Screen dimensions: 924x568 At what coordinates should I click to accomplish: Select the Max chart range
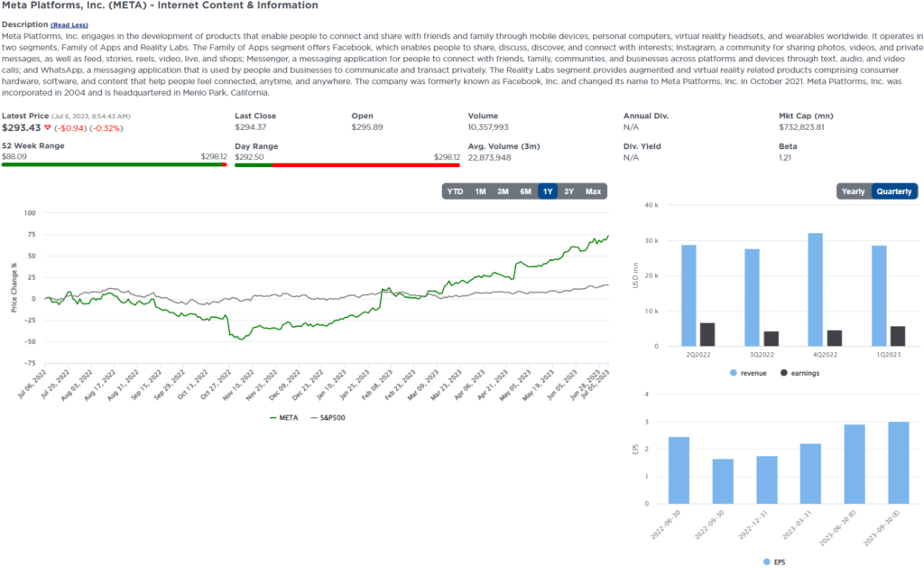click(593, 191)
